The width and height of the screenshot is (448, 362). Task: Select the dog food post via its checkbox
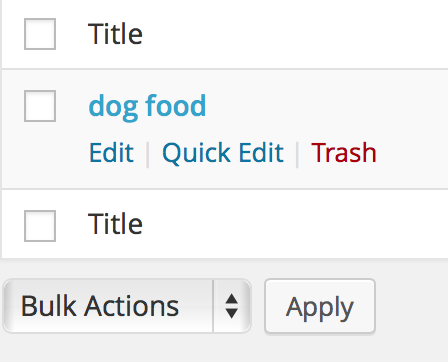(40, 106)
